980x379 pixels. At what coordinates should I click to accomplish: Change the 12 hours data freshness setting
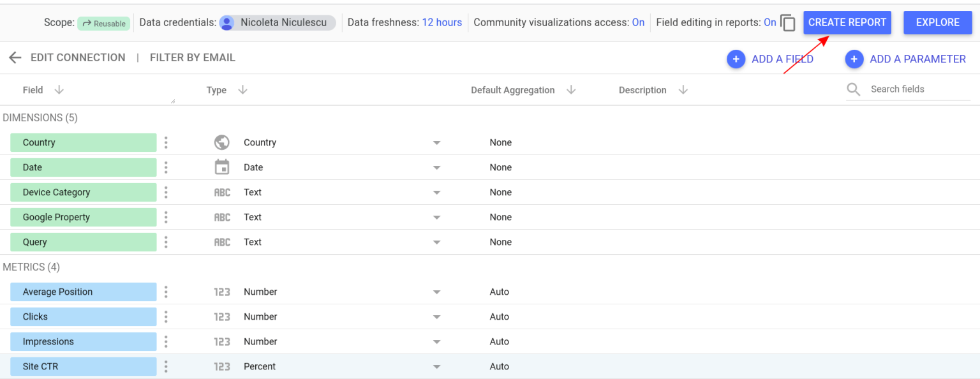(x=442, y=22)
